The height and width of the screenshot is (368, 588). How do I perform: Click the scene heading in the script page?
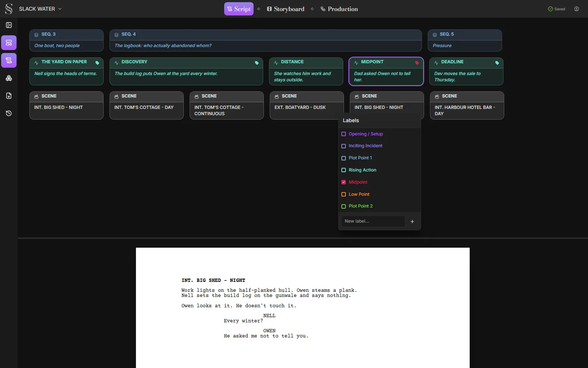213,280
